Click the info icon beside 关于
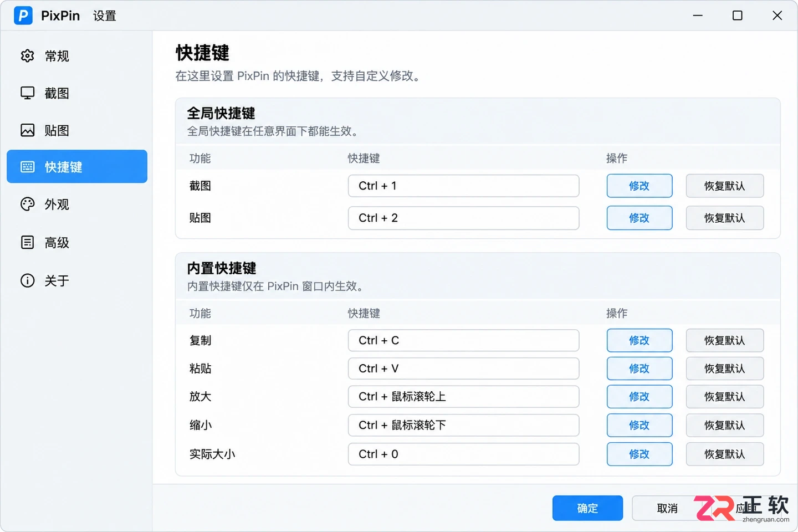The image size is (798, 532). click(x=27, y=280)
